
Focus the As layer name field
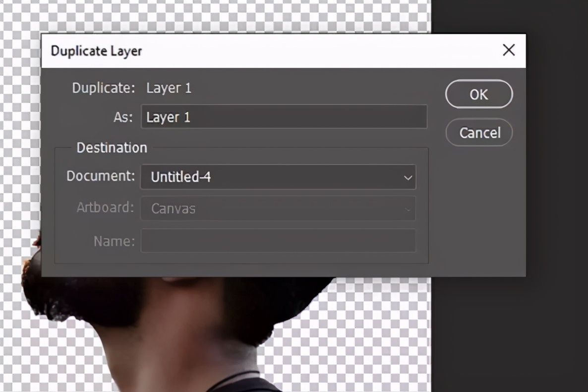284,117
